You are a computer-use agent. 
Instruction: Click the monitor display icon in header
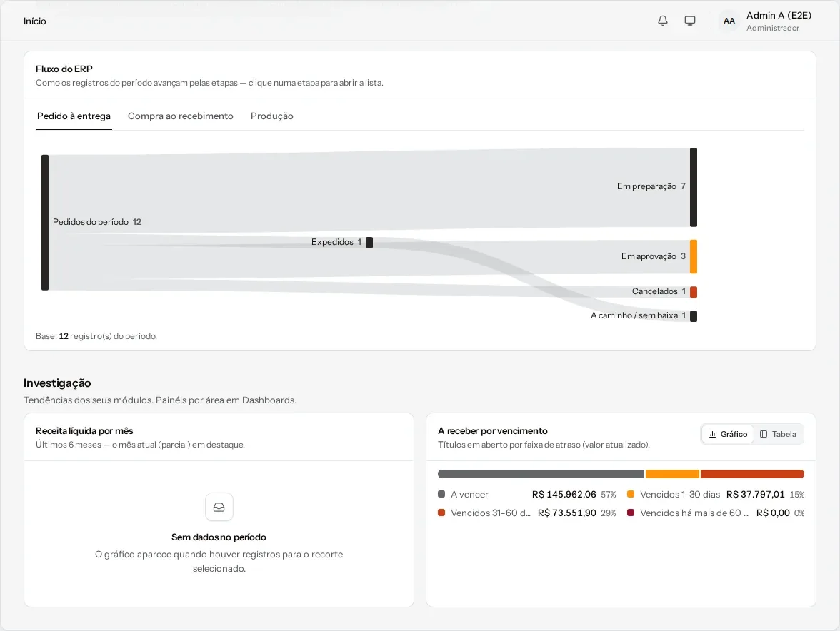[690, 21]
